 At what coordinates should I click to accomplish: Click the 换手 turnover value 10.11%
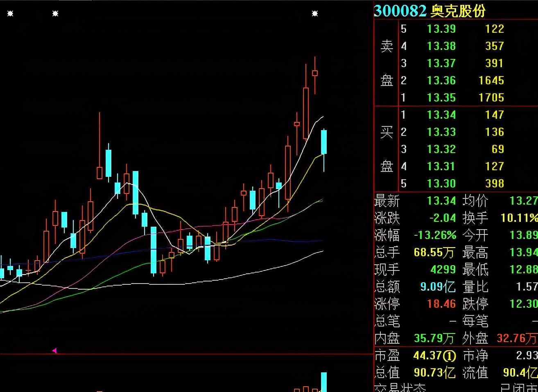click(x=519, y=218)
